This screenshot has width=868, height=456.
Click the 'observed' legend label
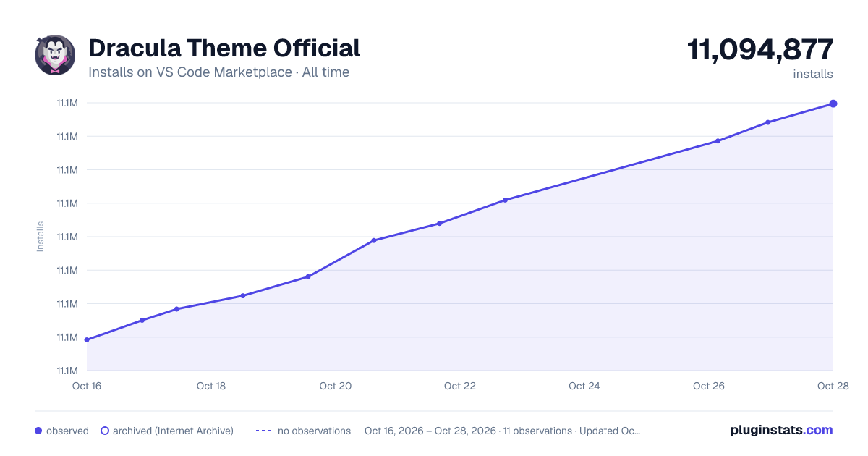[67, 431]
